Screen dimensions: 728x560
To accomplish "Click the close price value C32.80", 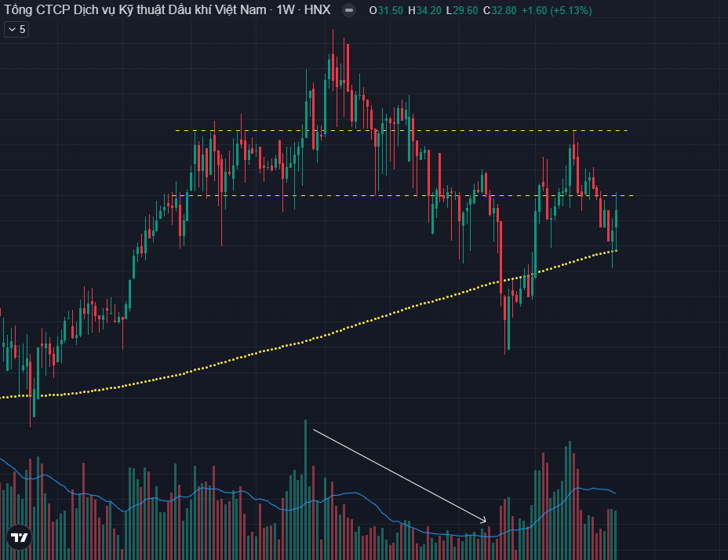I will [x=500, y=10].
